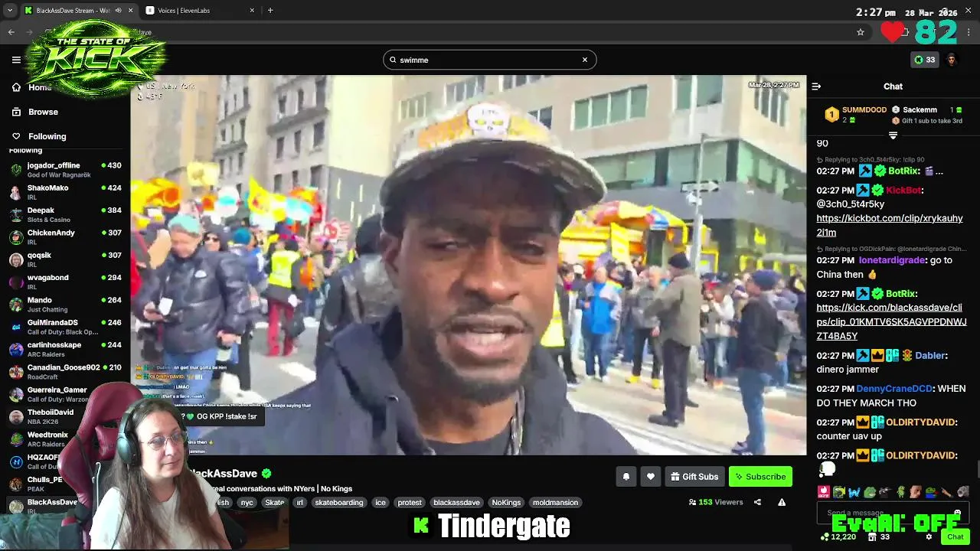Expand the gift leaderboard chevron
Screen dimensions: 980x551
(893, 135)
